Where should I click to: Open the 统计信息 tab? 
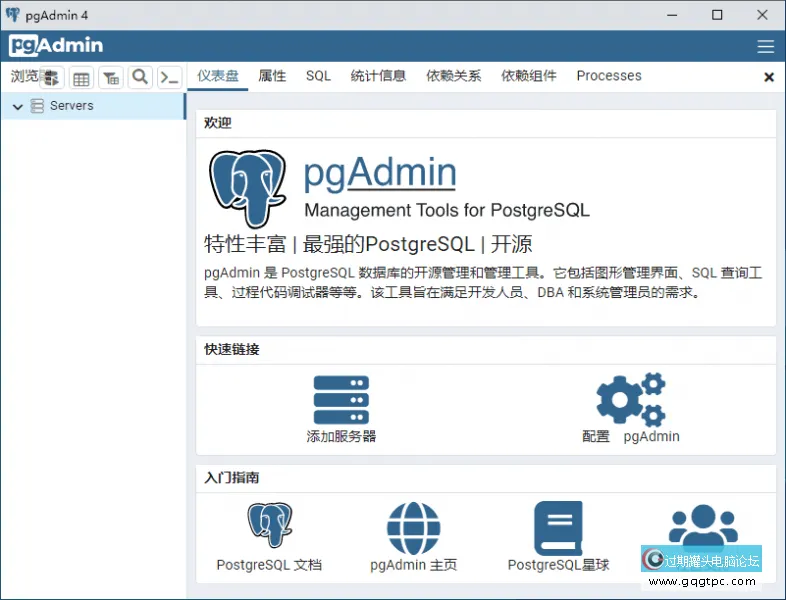pyautogui.click(x=378, y=76)
